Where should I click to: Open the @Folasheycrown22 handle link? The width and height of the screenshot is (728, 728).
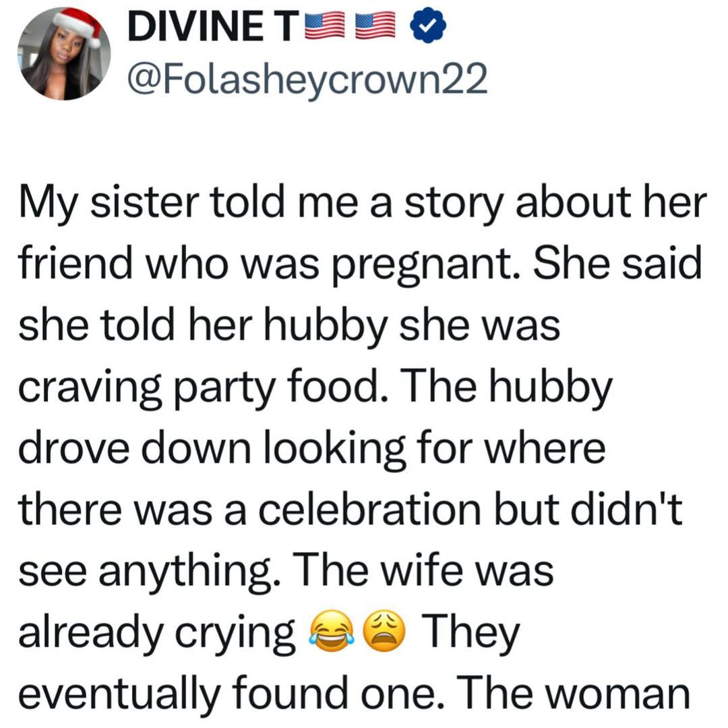pyautogui.click(x=305, y=82)
